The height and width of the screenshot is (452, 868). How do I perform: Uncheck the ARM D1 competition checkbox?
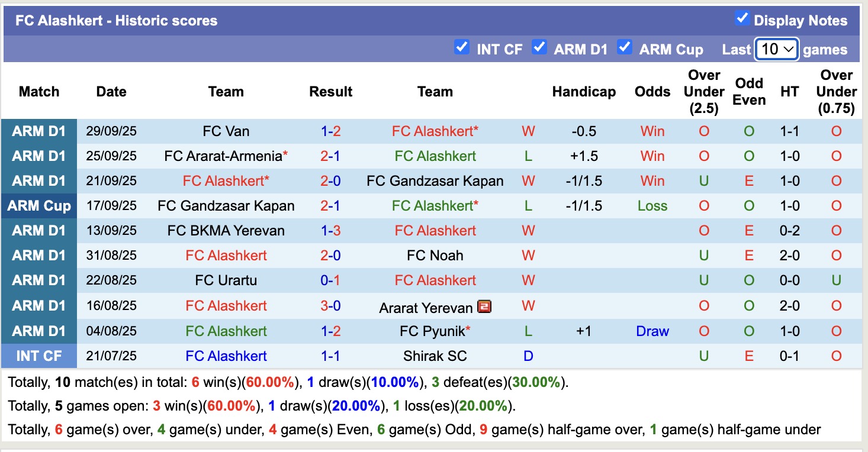539,48
